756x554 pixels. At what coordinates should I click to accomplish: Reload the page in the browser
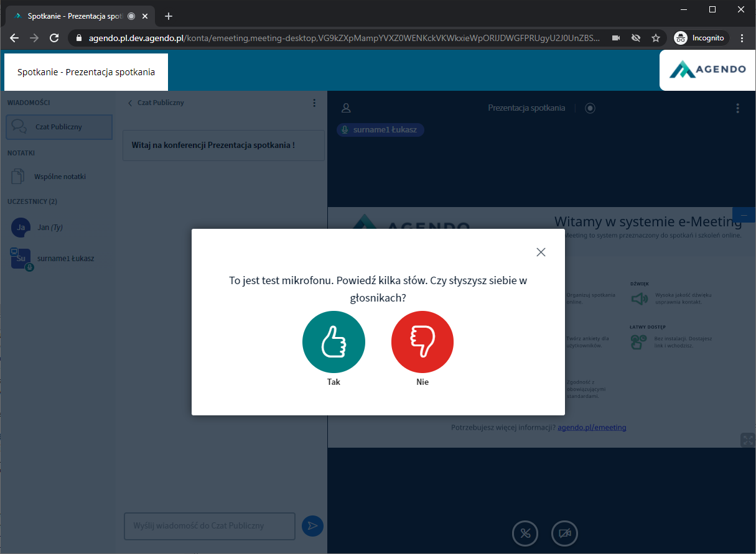tap(54, 38)
